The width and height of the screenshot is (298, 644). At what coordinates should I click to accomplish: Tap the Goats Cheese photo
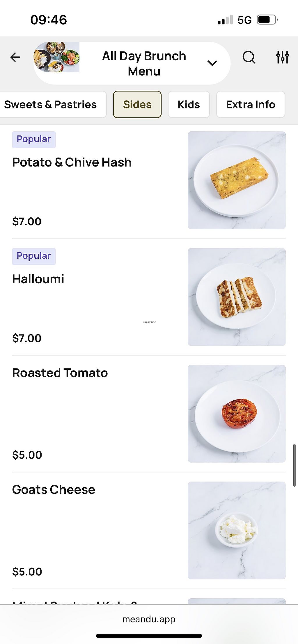[237, 530]
